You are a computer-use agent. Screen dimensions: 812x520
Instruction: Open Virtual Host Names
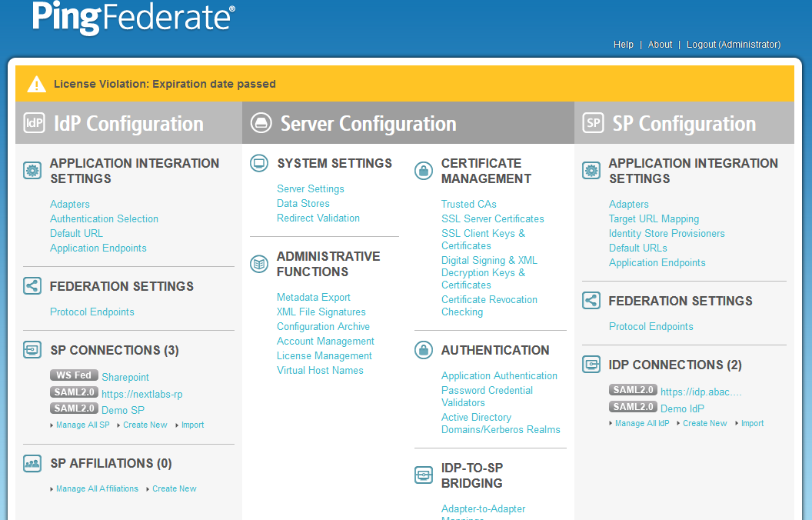pyautogui.click(x=320, y=370)
